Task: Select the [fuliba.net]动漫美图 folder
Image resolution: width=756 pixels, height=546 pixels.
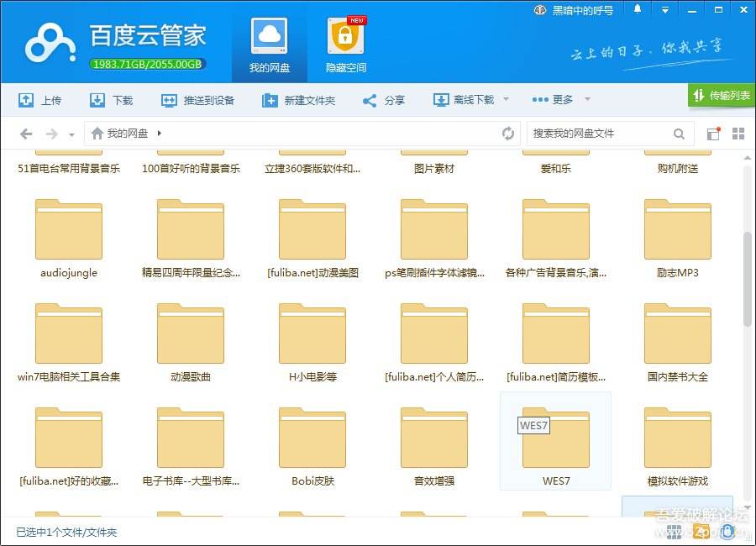Action: 312,239
